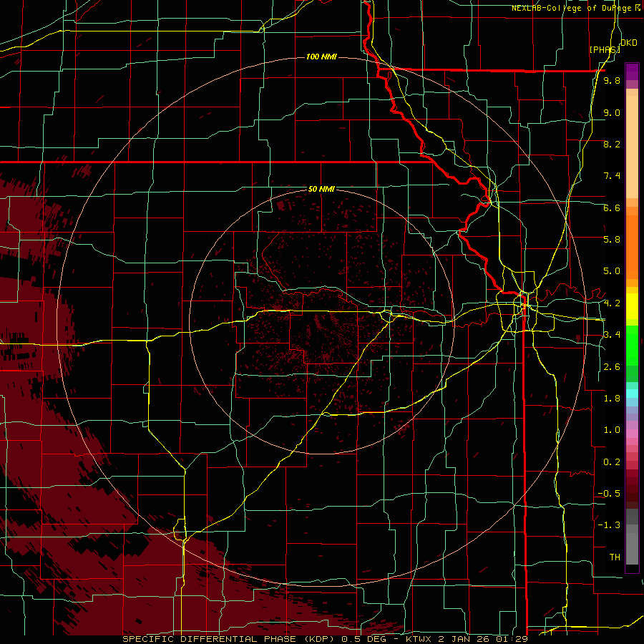
Task: Click the KTWX station identifier in the caption
Action: [420, 639]
